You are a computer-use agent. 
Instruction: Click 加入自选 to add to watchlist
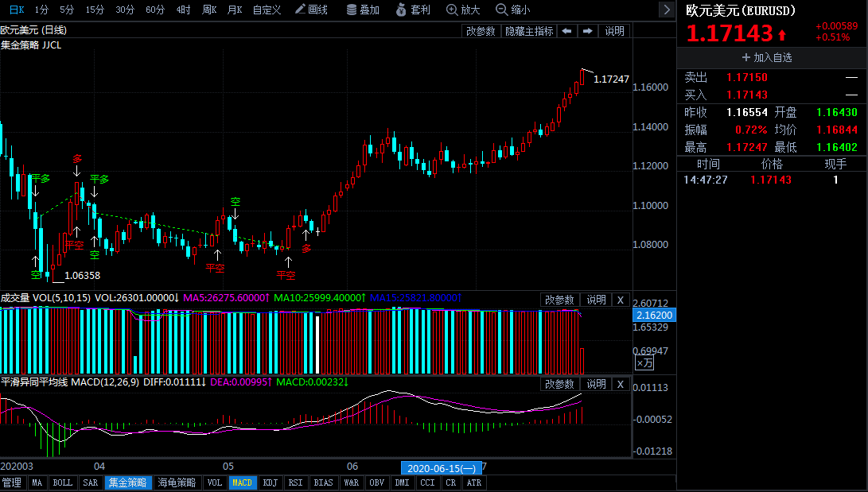pyautogui.click(x=766, y=57)
